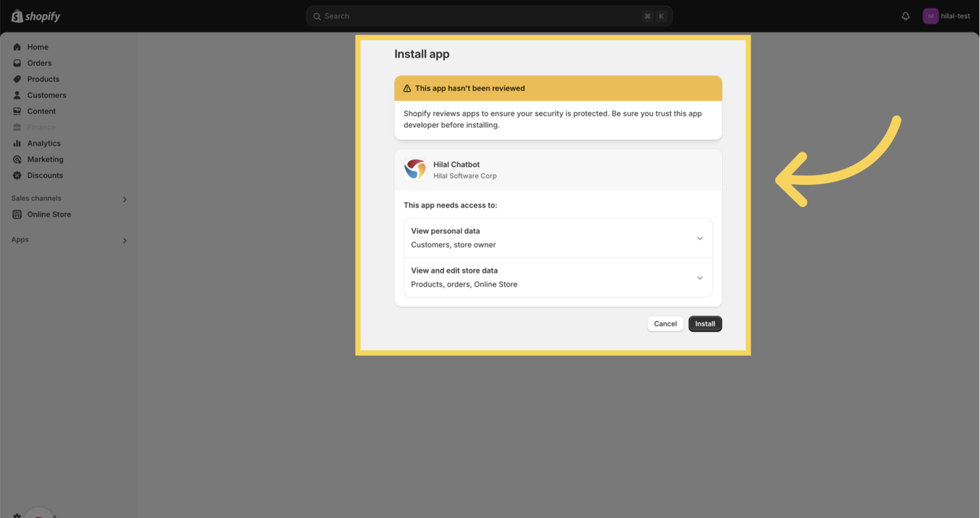
Task: Click the Apps section label
Action: click(20, 240)
